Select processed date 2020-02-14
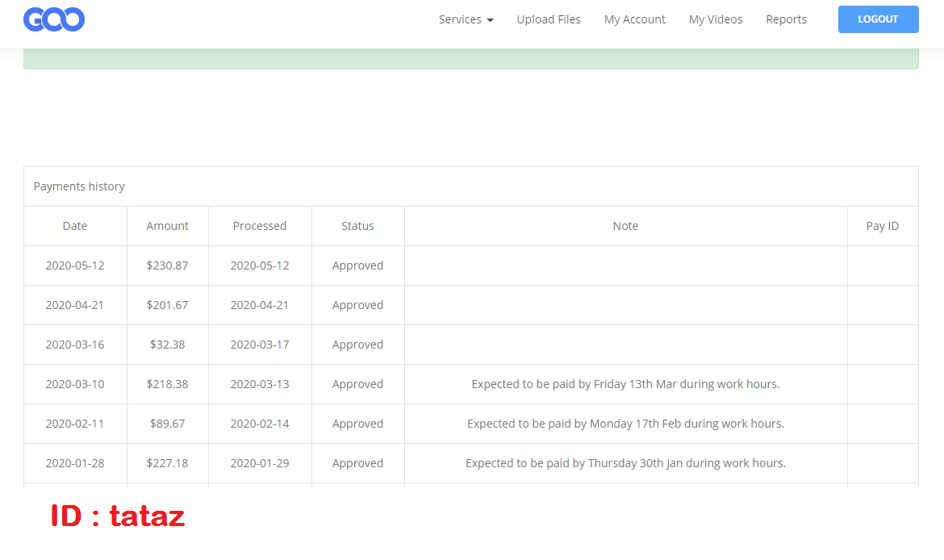Screen dimensions: 944x560 [260, 424]
